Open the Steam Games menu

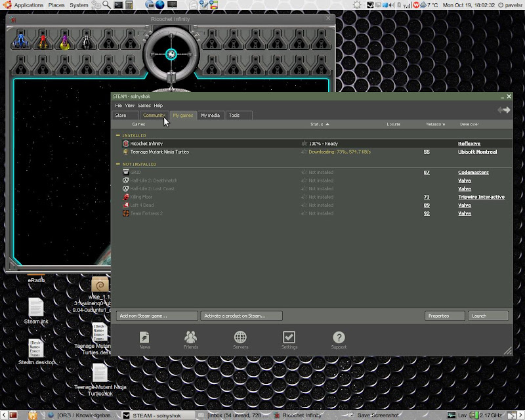pyautogui.click(x=144, y=106)
